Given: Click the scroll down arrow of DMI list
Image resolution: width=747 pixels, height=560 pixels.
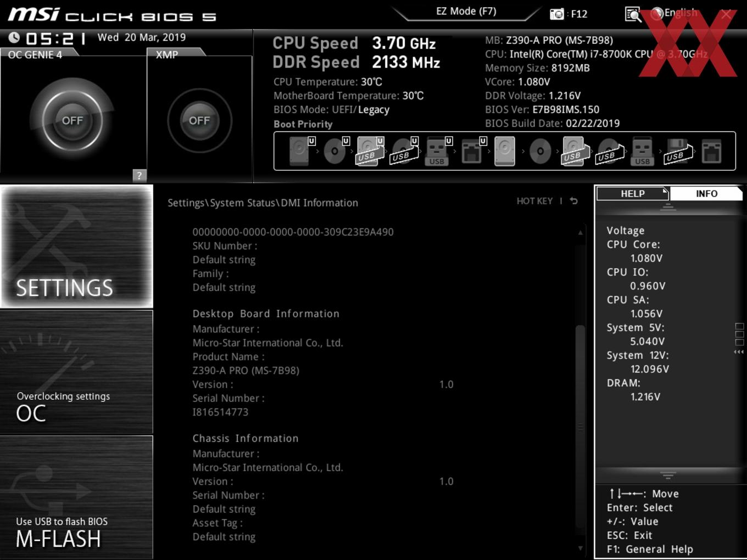Looking at the screenshot, I should (x=580, y=548).
